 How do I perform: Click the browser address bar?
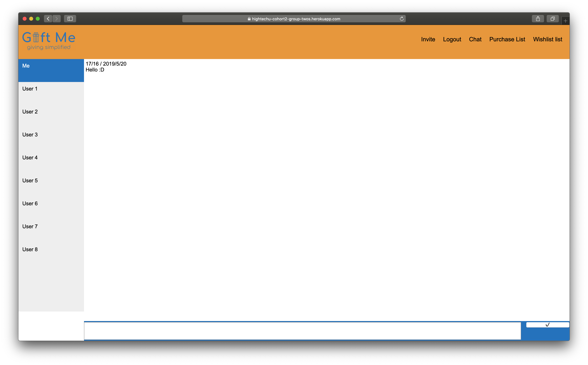point(293,19)
